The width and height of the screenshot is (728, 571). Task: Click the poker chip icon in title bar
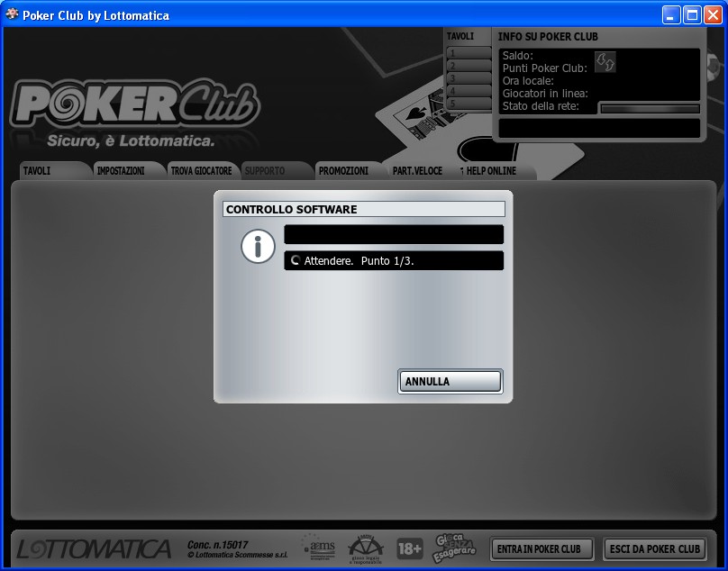[x=13, y=14]
